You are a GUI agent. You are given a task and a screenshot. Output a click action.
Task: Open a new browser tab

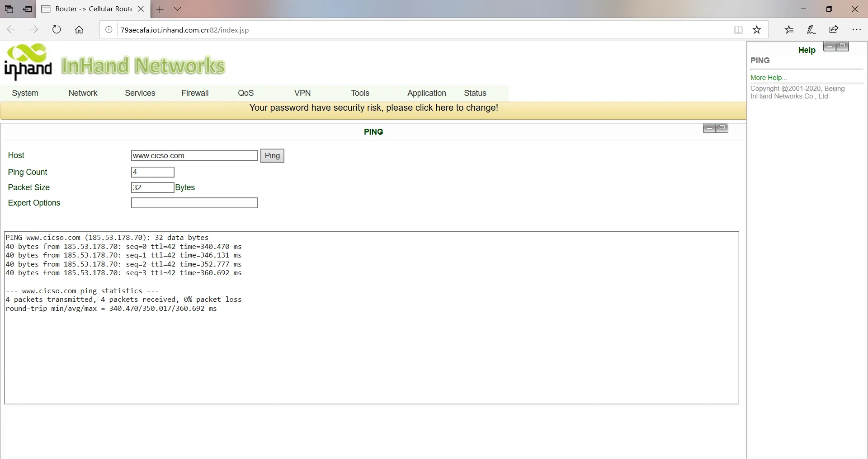point(160,9)
